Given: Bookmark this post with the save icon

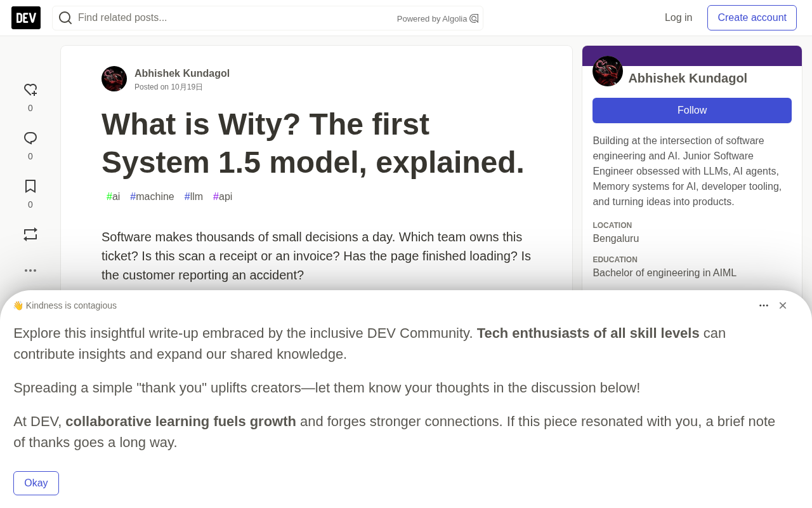Looking at the screenshot, I should click(30, 186).
